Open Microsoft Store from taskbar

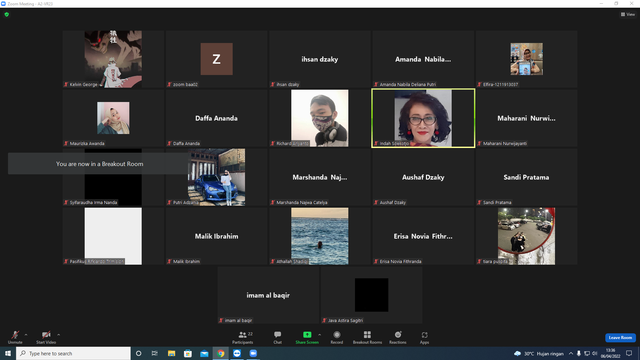tap(188, 353)
